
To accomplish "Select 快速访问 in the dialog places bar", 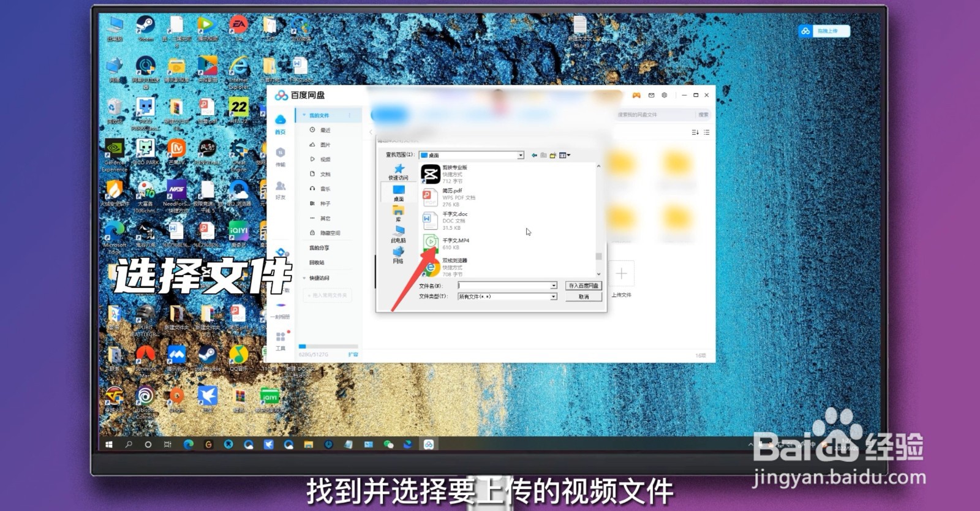I will 398,172.
